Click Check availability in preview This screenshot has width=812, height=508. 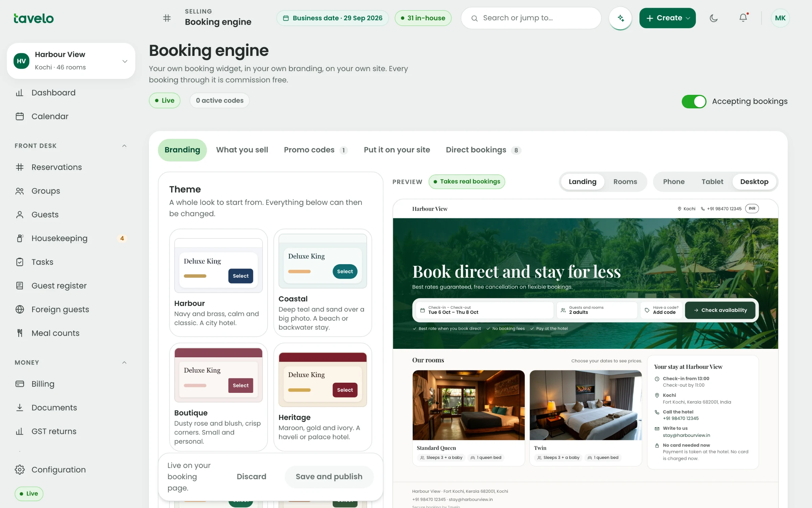pyautogui.click(x=720, y=310)
